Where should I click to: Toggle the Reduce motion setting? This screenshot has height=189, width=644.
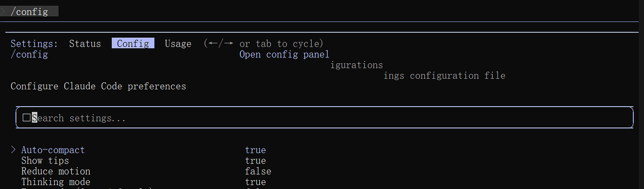(56, 171)
